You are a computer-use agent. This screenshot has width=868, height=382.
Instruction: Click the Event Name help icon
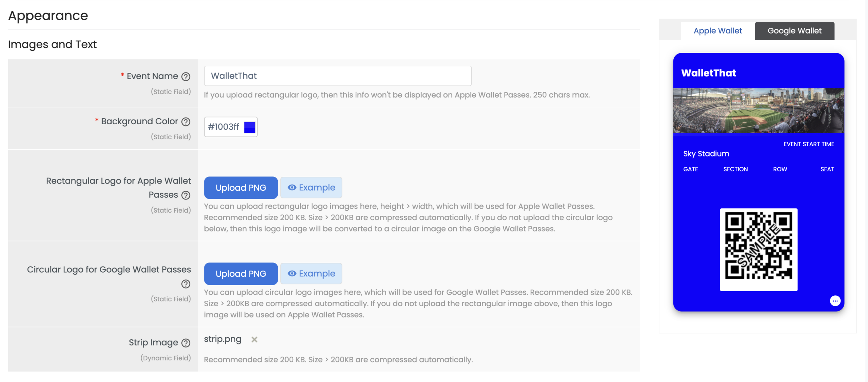pos(186,77)
